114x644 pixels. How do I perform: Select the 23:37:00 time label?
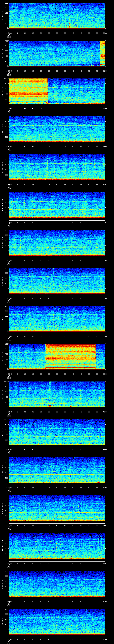click(9, 336)
